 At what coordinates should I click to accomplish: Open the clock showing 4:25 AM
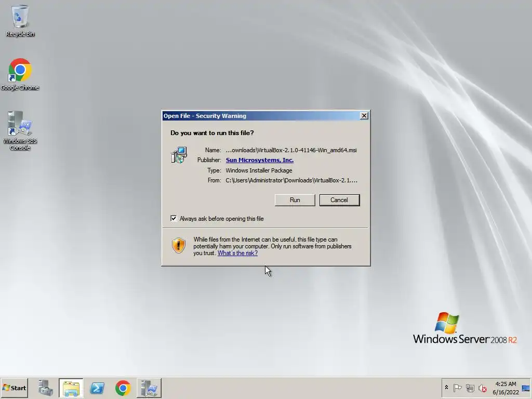point(506,388)
